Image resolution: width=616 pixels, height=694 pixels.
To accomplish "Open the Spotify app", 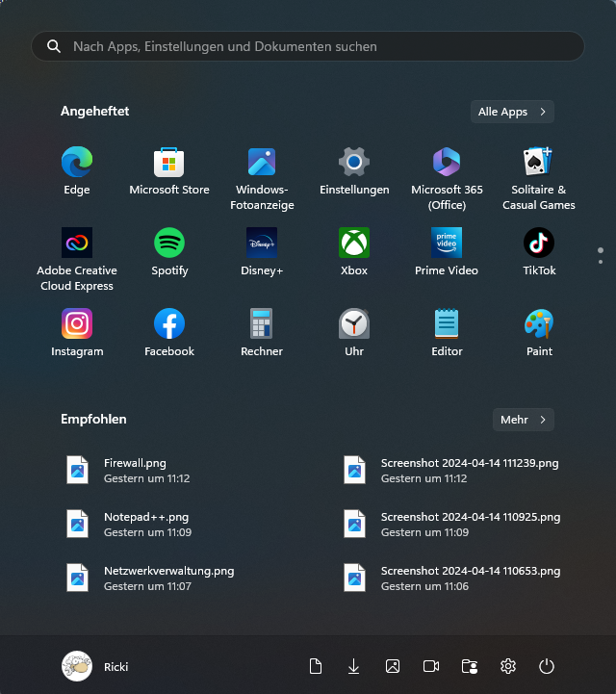I will pyautogui.click(x=169, y=244).
